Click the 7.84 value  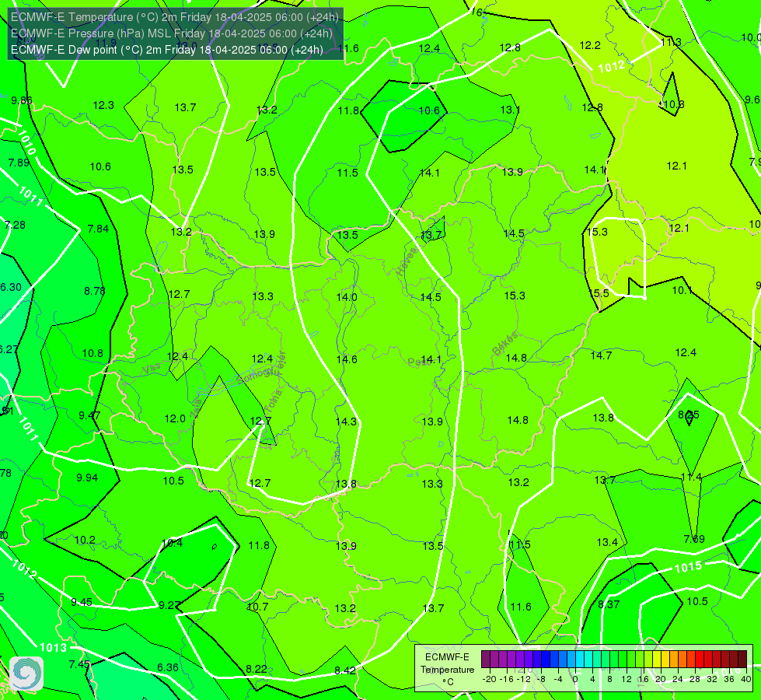[x=98, y=229]
